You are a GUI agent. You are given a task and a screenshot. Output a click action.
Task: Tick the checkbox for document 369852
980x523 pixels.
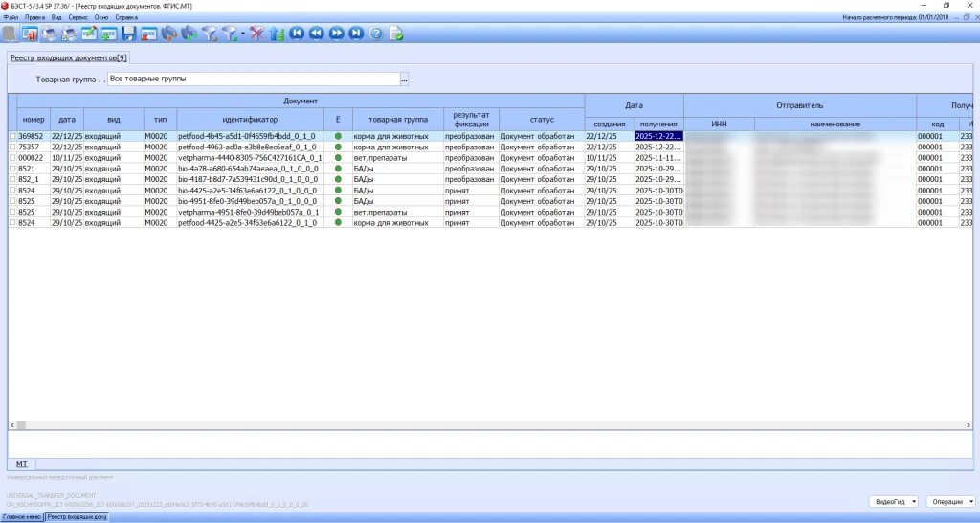(13, 136)
